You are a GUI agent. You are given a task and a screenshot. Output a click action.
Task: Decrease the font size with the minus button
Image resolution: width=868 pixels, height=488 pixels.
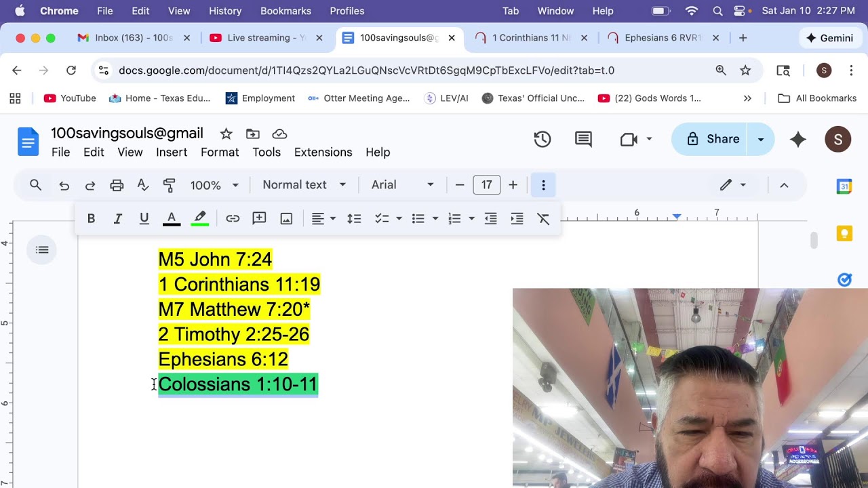point(460,185)
